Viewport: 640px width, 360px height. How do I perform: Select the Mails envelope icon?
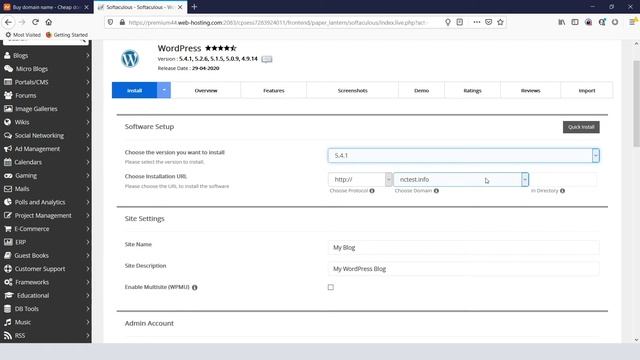tap(8, 189)
